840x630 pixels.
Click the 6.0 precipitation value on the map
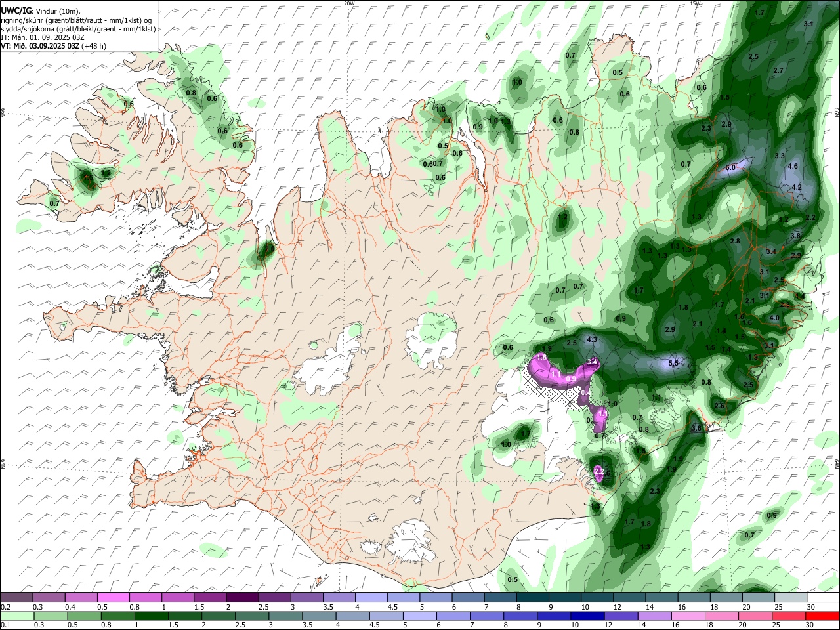pos(730,167)
